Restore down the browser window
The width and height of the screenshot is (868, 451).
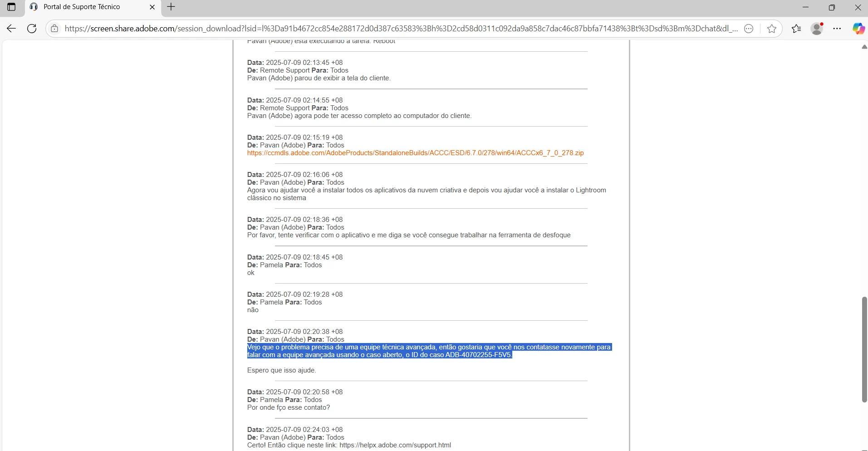(x=832, y=7)
